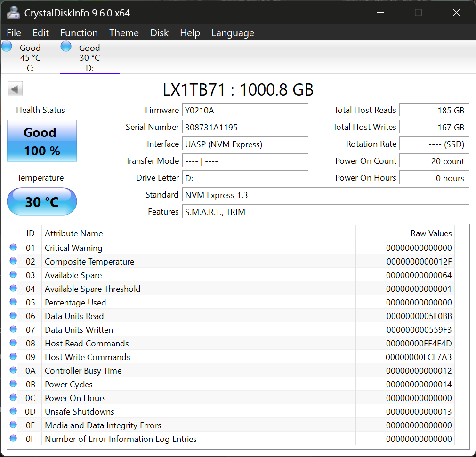
Task: Click status orb beside Composite Temperature row
Action: 13,261
